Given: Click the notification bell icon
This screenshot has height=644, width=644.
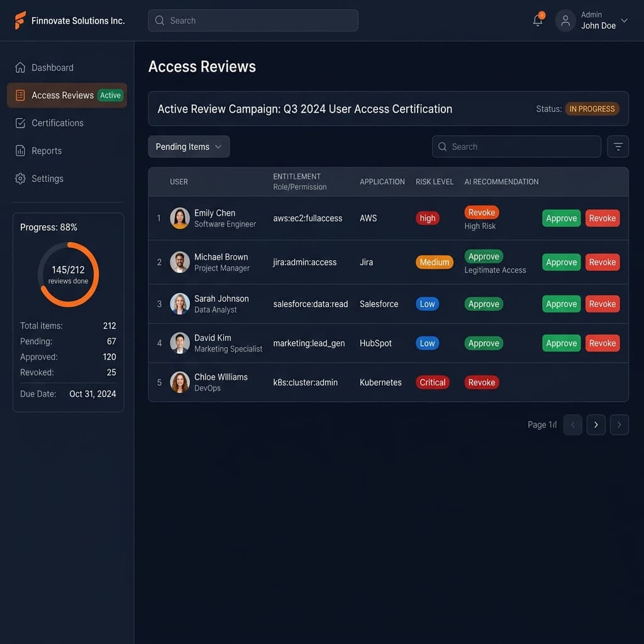Looking at the screenshot, I should tap(538, 21).
